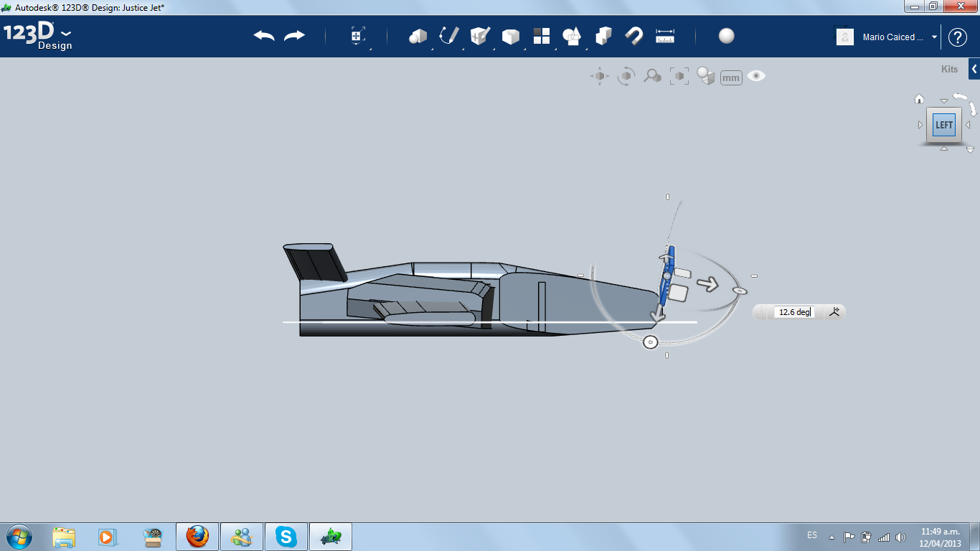Select the Pan navigation tool

[600, 76]
